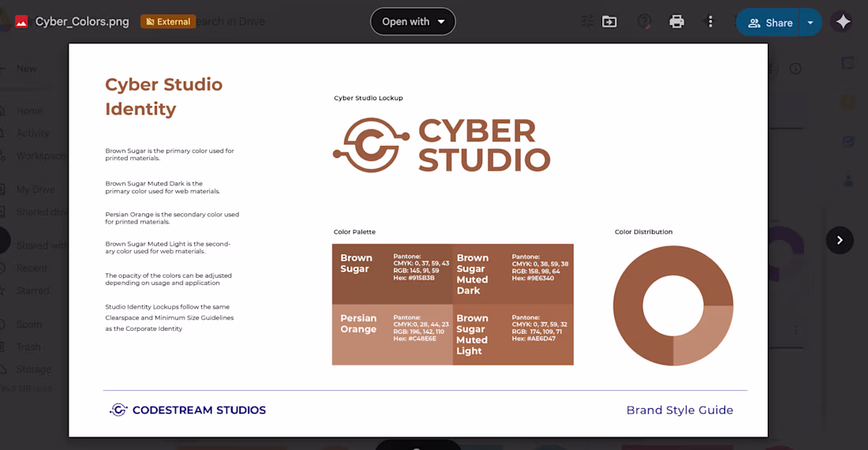Click the 'Cyber Studio Identity' heading

click(x=164, y=96)
